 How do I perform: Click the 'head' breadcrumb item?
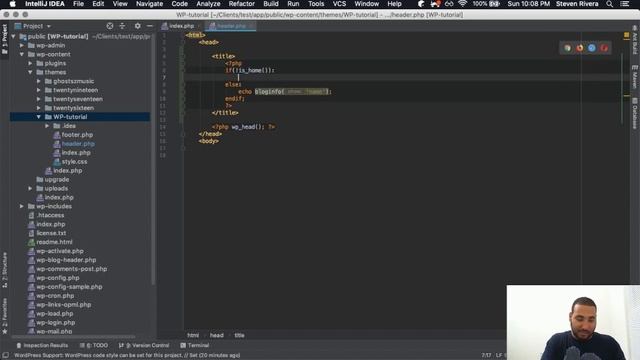tap(216, 335)
